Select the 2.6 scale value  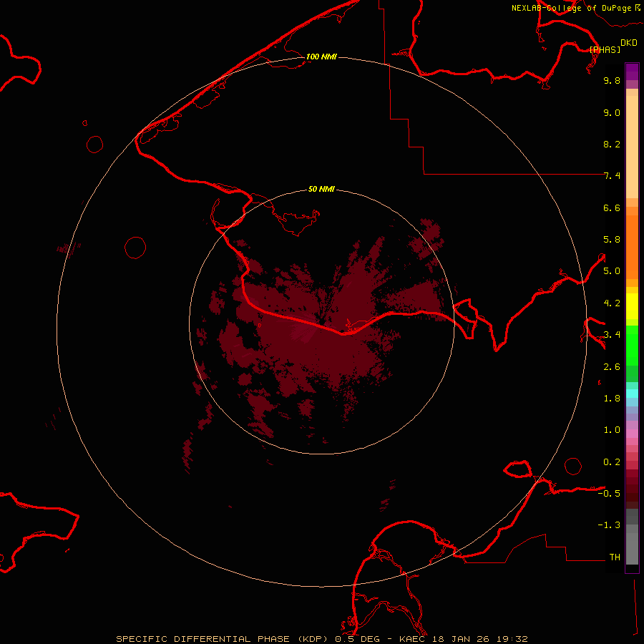[612, 367]
